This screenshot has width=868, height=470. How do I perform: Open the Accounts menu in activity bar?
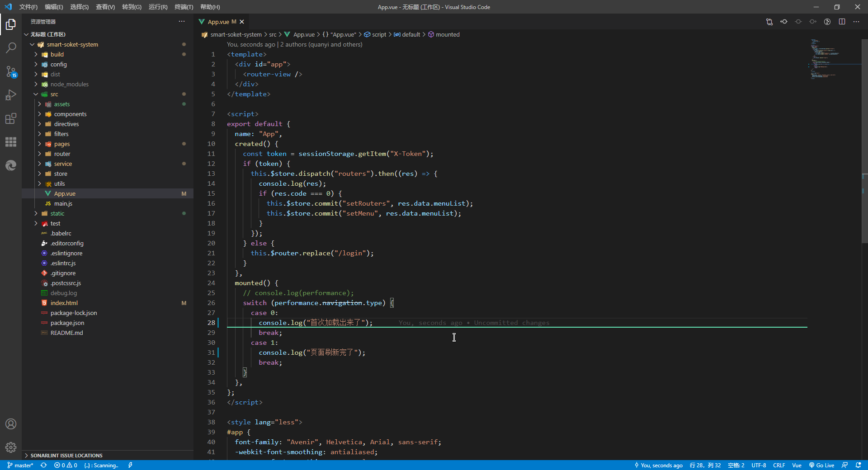[x=11, y=424]
